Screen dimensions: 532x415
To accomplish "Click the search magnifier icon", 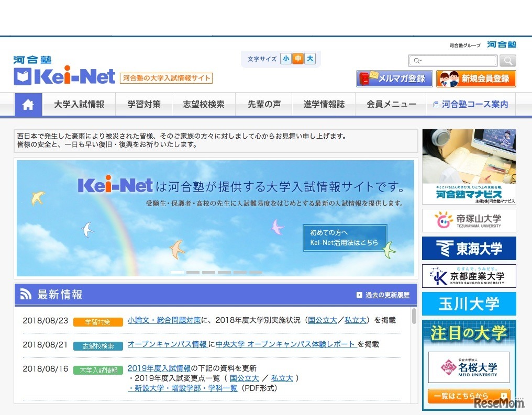I will pos(507,61).
